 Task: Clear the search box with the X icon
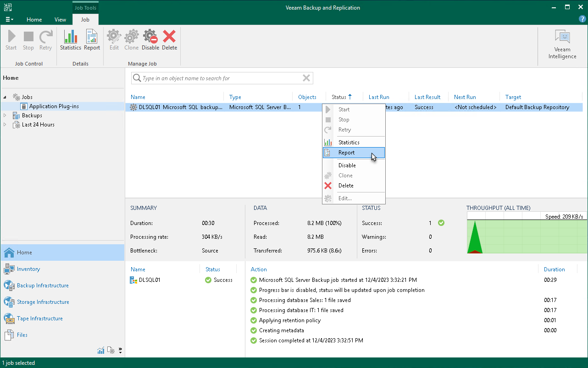[306, 78]
